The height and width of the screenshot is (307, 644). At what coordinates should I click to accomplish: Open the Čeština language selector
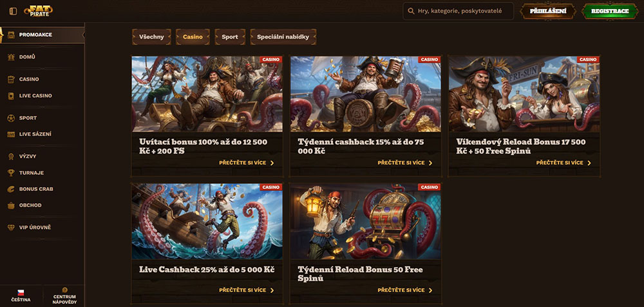click(x=21, y=295)
